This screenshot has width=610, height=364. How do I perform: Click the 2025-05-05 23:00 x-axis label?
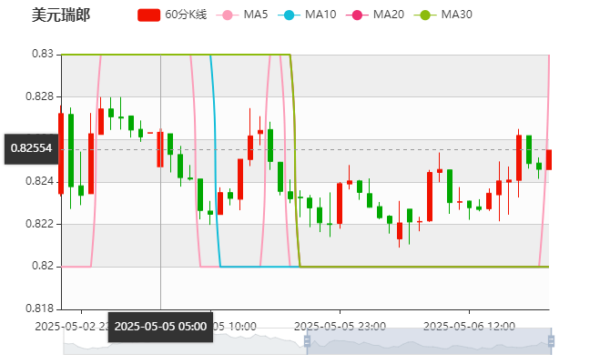341,326
